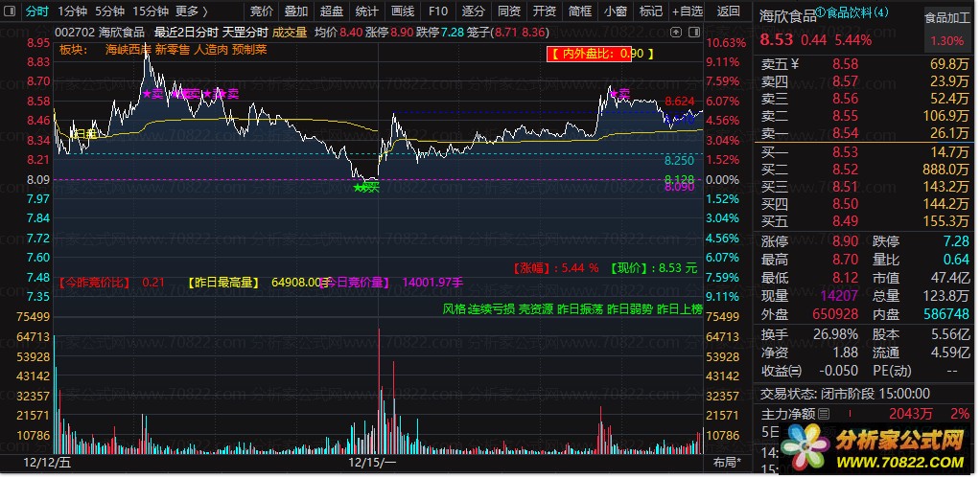Click the 主力净额 2043万 value
The width and height of the screenshot is (980, 478).
[911, 414]
